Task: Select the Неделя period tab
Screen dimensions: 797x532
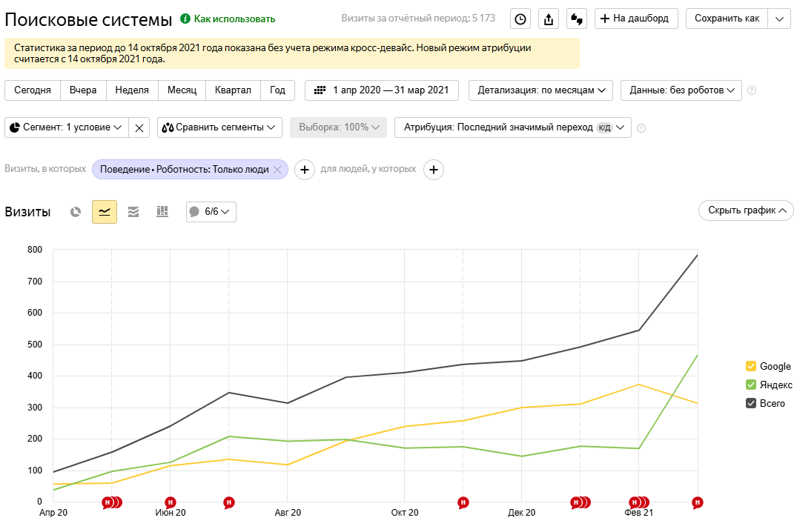Action: (x=132, y=90)
